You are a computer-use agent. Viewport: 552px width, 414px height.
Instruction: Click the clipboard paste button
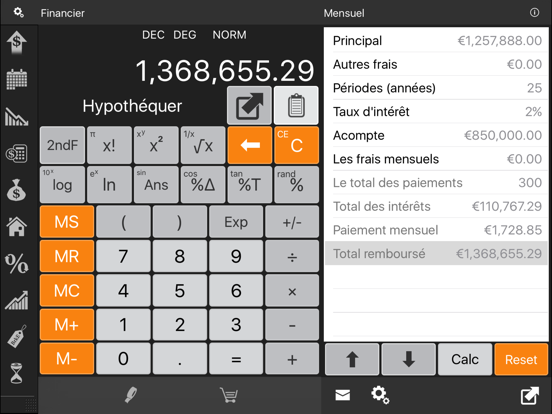pos(296,105)
